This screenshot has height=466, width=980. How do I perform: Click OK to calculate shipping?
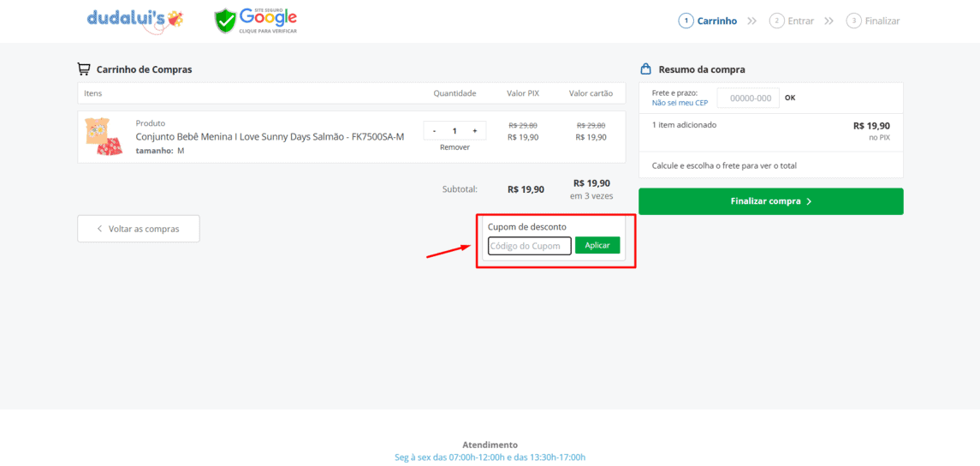[790, 98]
